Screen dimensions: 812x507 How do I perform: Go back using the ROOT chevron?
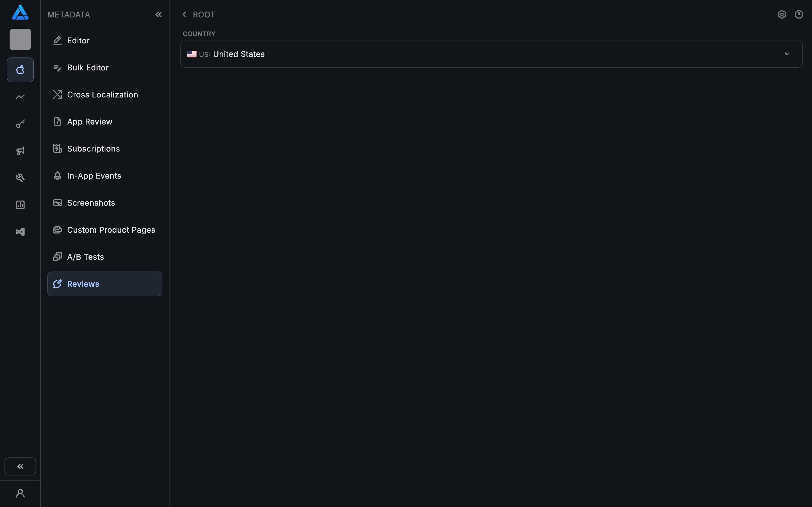click(x=185, y=14)
